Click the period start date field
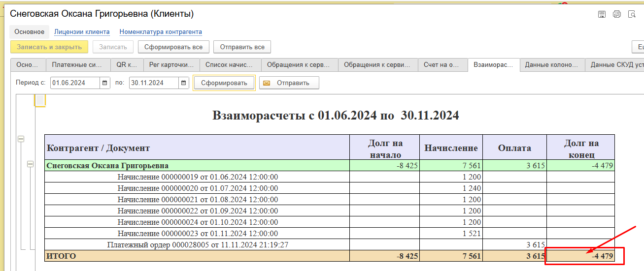Viewport: 644px width, 271px height. [x=75, y=83]
